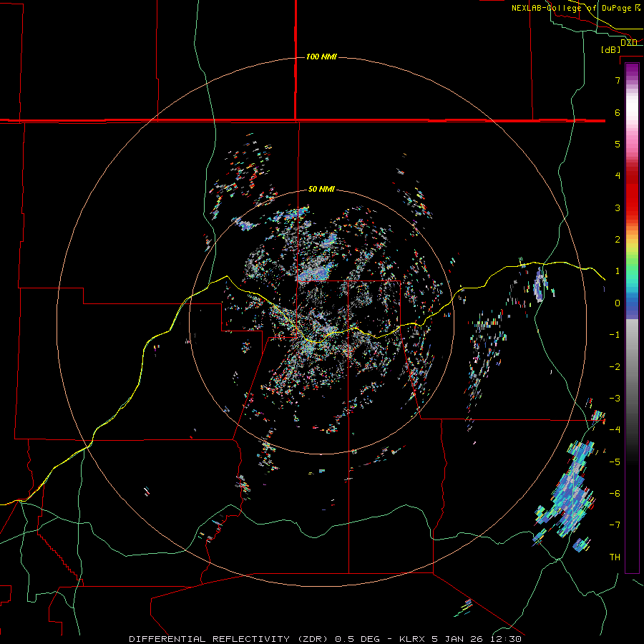Click the 7 value on color scale

[x=618, y=80]
